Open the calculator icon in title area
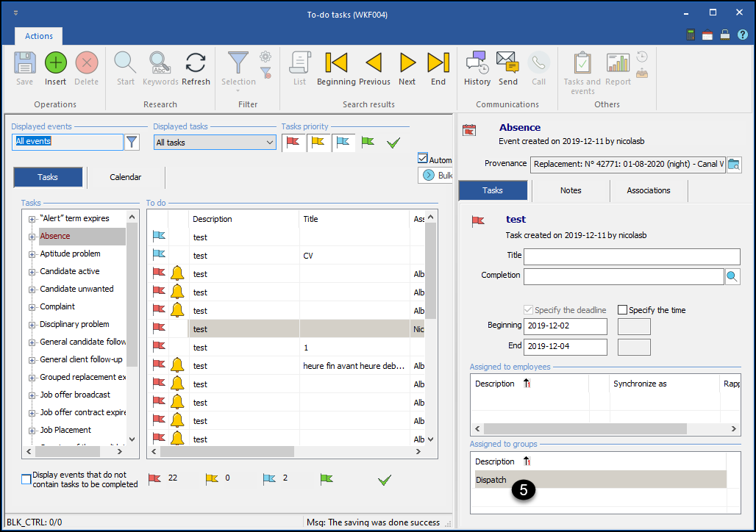756x532 pixels. [x=691, y=35]
